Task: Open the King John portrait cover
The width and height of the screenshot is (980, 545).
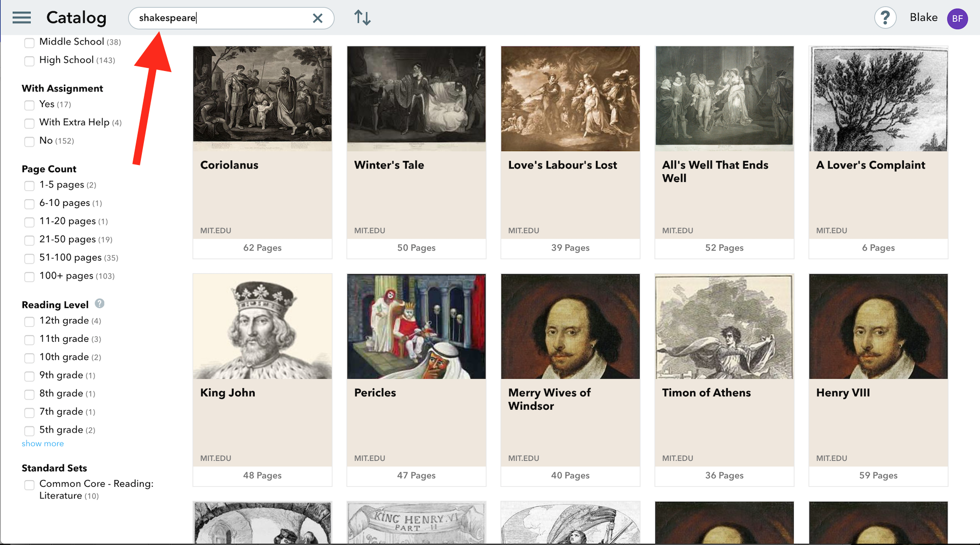Action: tap(262, 326)
